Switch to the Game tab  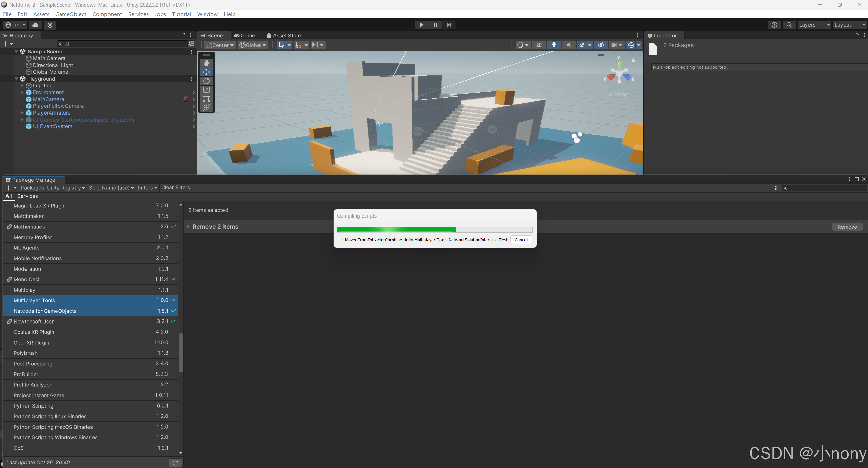(x=245, y=35)
